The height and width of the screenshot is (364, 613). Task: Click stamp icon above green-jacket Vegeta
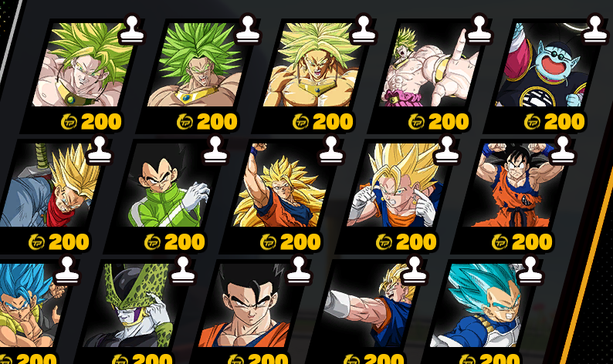[x=215, y=149]
